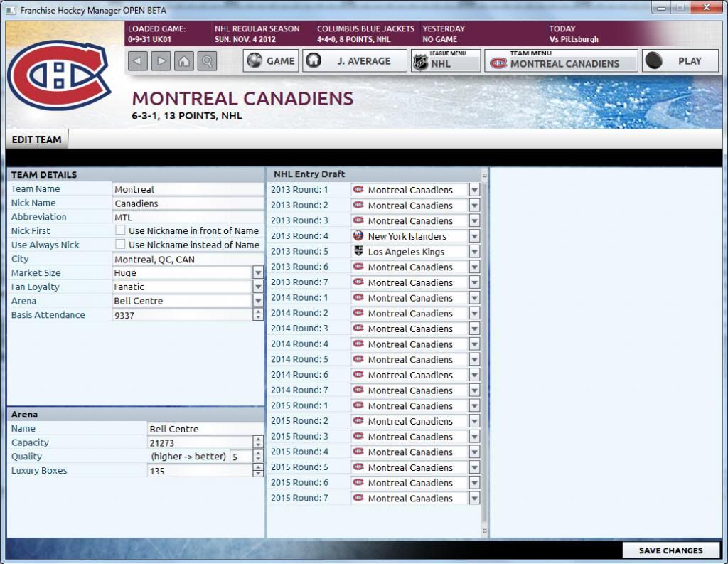Viewport: 728px width, 564px height.
Task: Click the Los Angeles Kings logo icon
Action: tap(358, 251)
